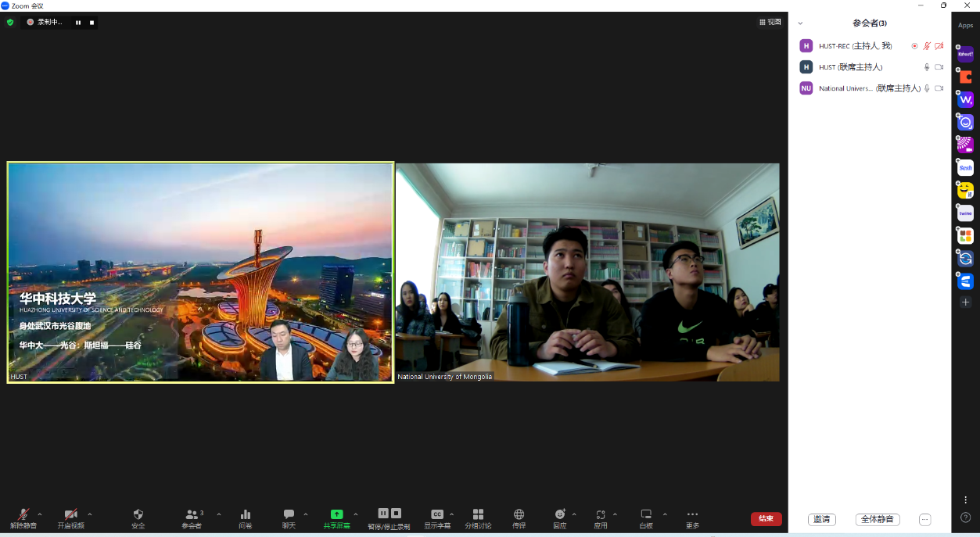Open the colorful four-squares app icon

[x=966, y=235]
